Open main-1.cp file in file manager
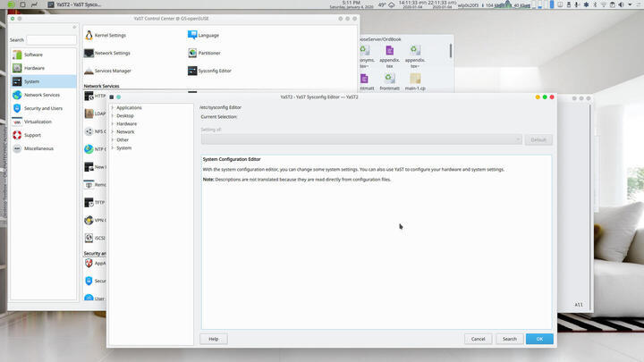This screenshot has height=362, width=644. click(x=415, y=79)
